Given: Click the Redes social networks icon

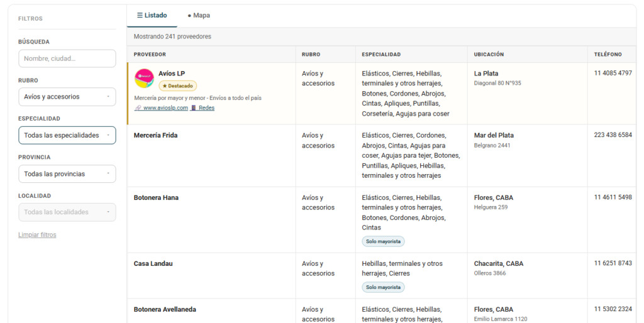Looking at the screenshot, I should click(194, 108).
